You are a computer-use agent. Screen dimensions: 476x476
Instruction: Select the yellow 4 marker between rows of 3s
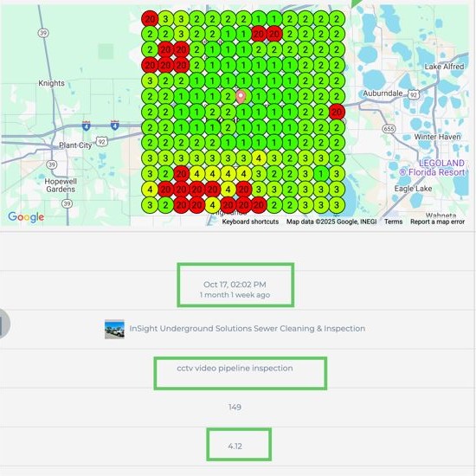[x=259, y=158]
